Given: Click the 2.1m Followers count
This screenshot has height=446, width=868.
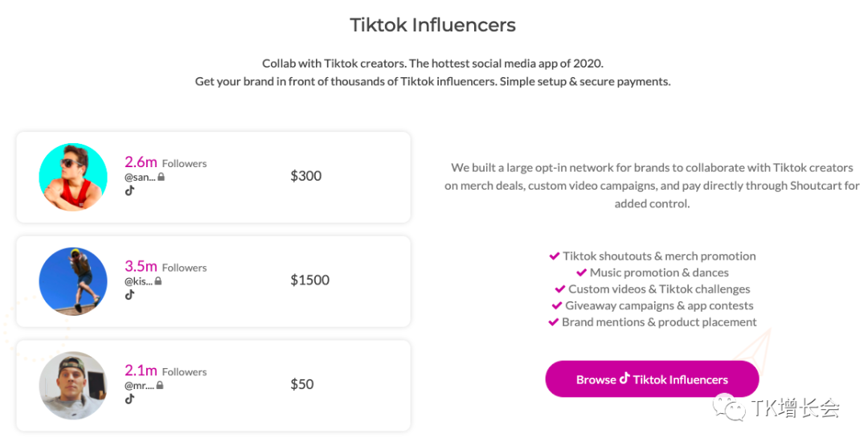Looking at the screenshot, I should click(x=166, y=370).
